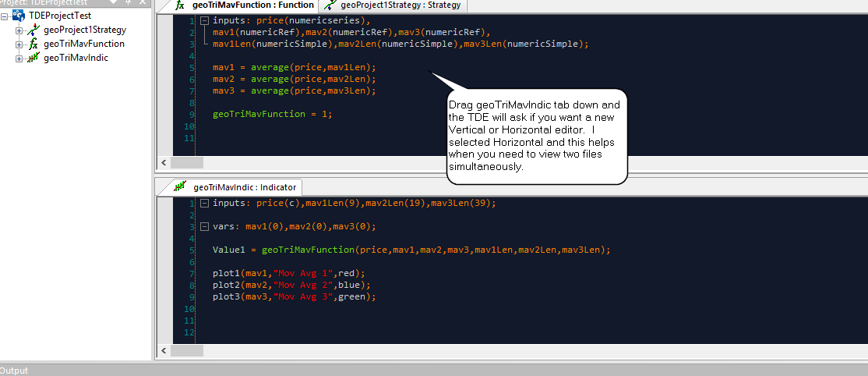Click the TDEProjectTest project root icon
The width and height of the screenshot is (868, 376).
pos(18,16)
